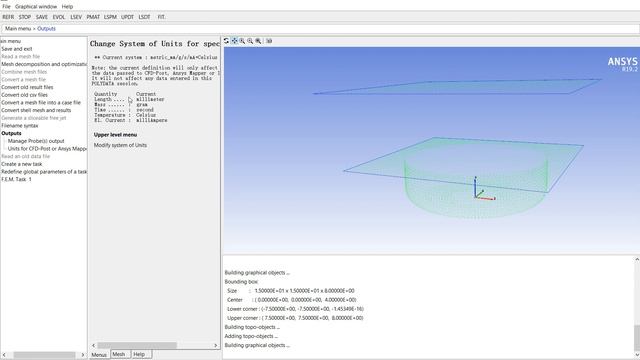Click the SAVE toolbar button
This screenshot has width=640, height=360.
(x=42, y=17)
